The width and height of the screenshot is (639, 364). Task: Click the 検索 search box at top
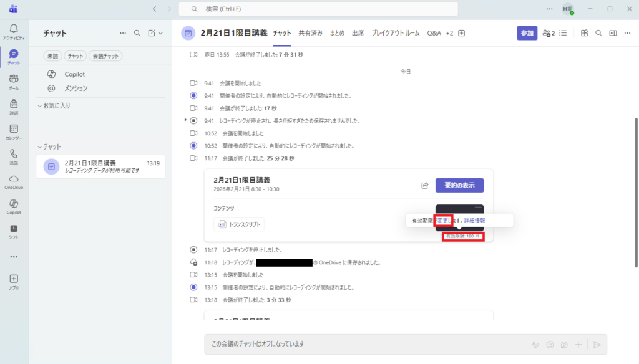click(x=318, y=9)
